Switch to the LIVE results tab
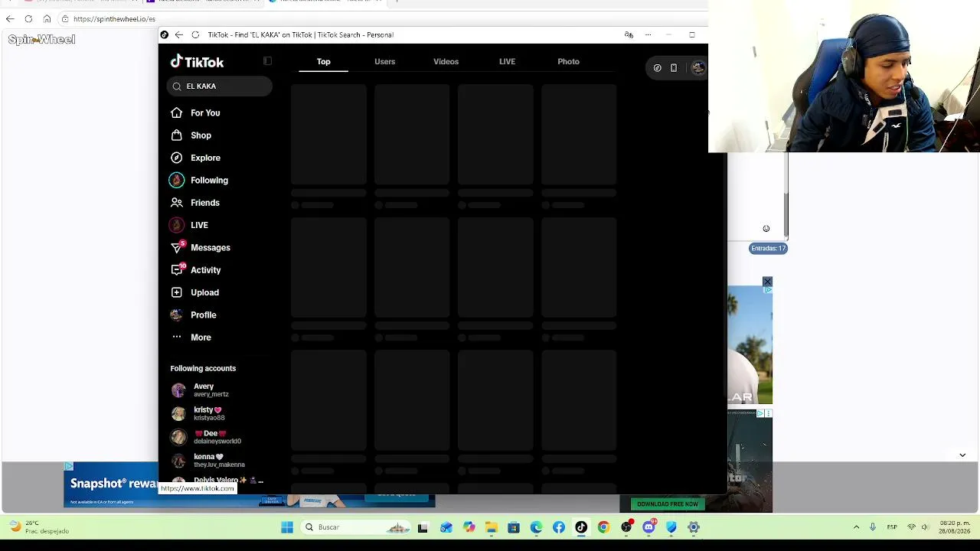This screenshot has height=551, width=980. tap(507, 61)
